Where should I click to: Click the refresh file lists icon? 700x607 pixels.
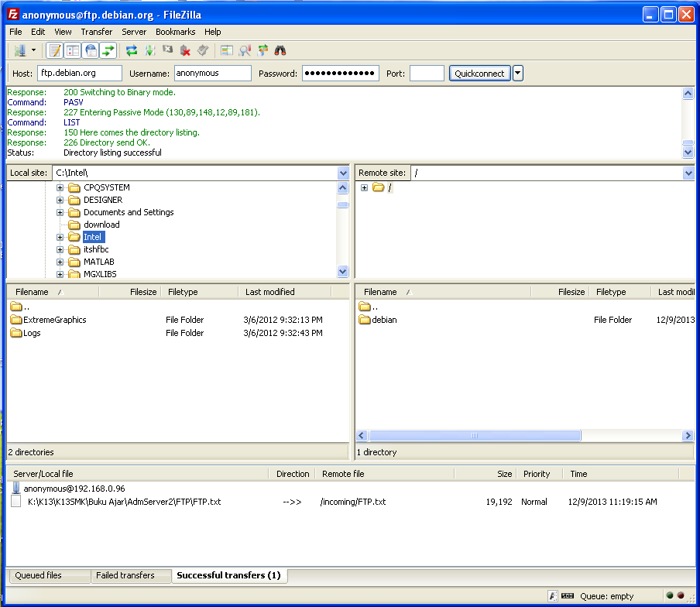132,51
